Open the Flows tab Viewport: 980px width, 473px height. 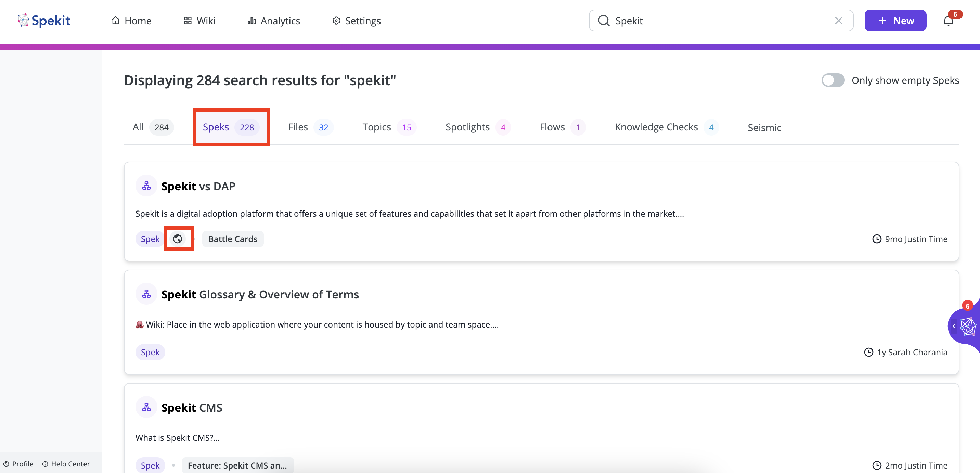(563, 127)
